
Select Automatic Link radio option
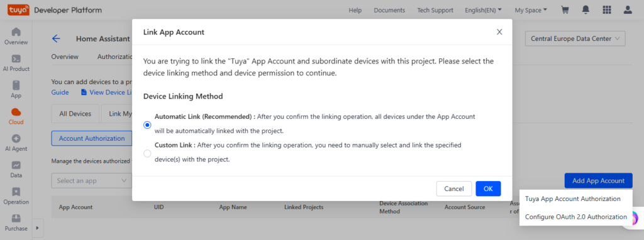[x=147, y=125]
